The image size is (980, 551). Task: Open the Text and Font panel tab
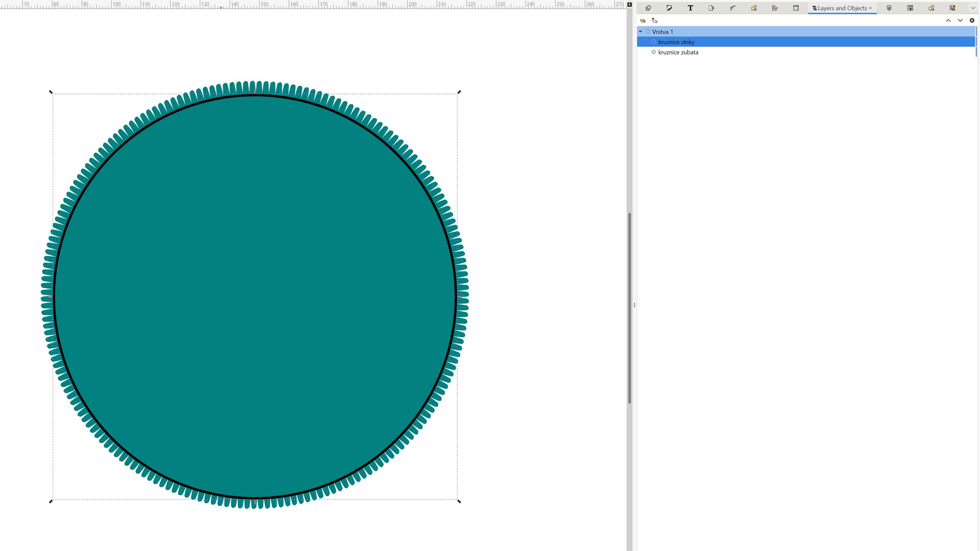(690, 8)
